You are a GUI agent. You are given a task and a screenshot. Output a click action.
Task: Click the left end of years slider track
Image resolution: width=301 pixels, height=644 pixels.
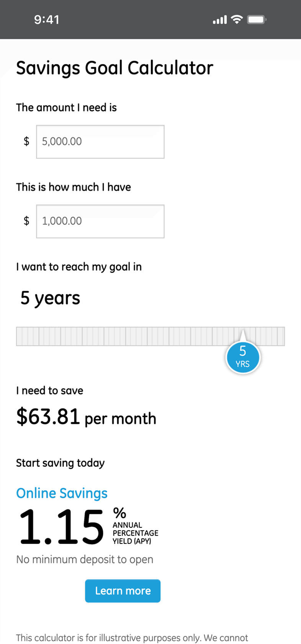20,336
